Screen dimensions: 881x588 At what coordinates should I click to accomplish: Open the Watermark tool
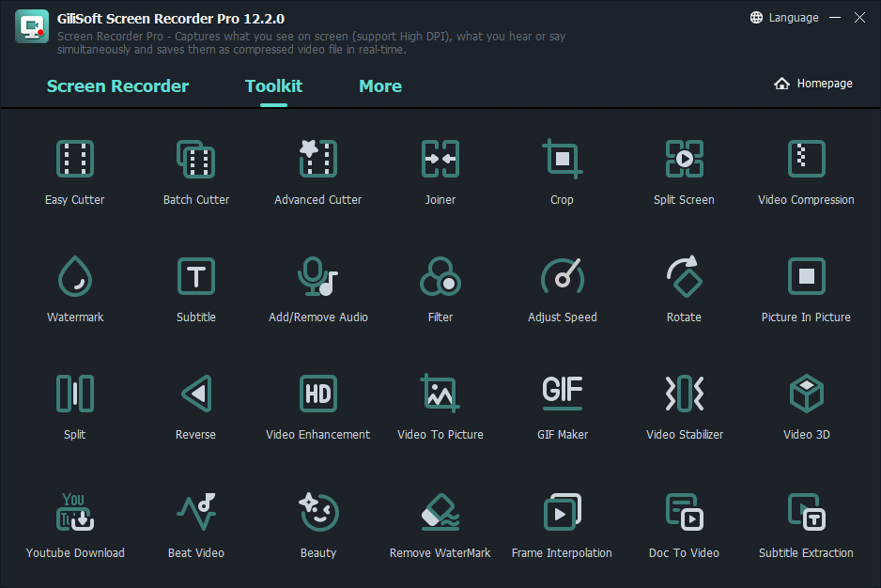pyautogui.click(x=74, y=286)
